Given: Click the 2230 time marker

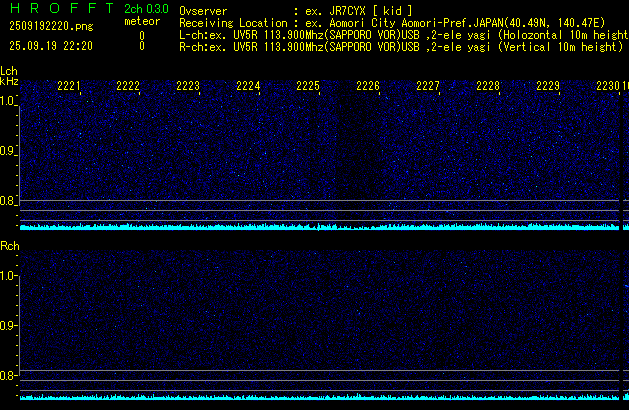Looking at the screenshot, I should (607, 87).
